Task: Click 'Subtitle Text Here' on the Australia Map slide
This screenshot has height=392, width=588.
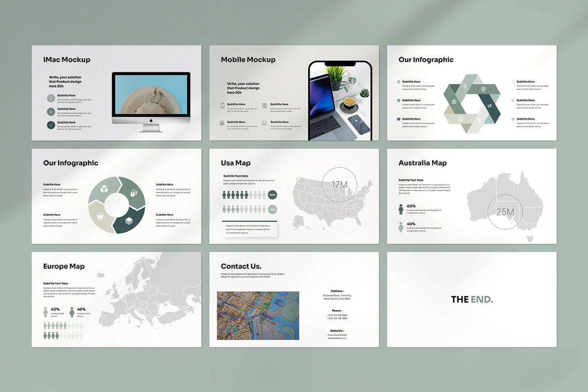Action: [x=411, y=180]
